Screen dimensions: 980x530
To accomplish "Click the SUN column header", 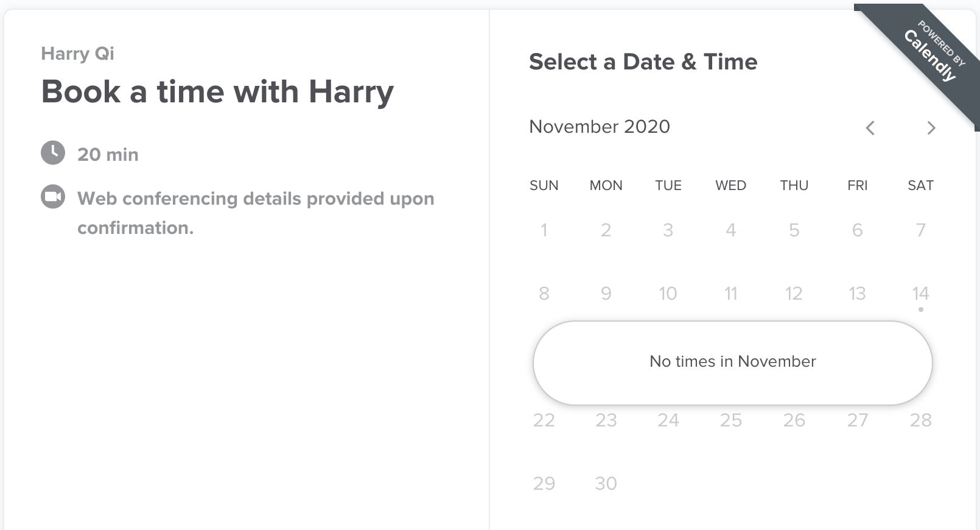I will (x=544, y=185).
